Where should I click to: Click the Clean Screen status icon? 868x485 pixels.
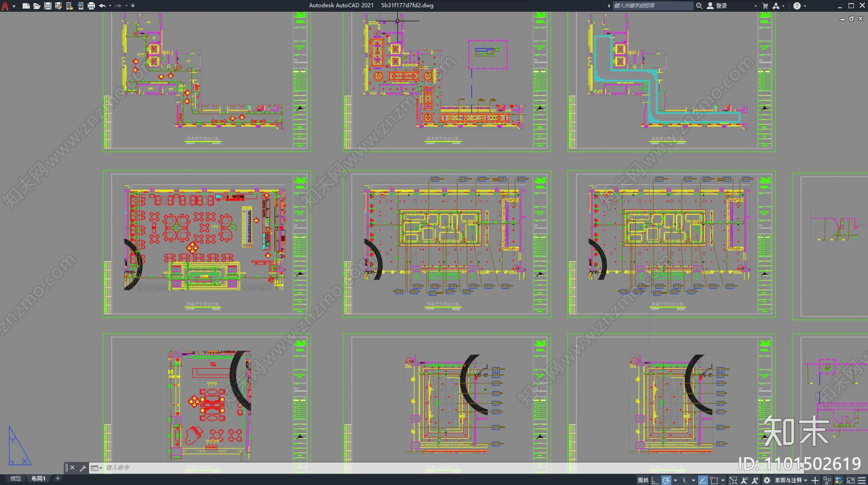(851, 480)
